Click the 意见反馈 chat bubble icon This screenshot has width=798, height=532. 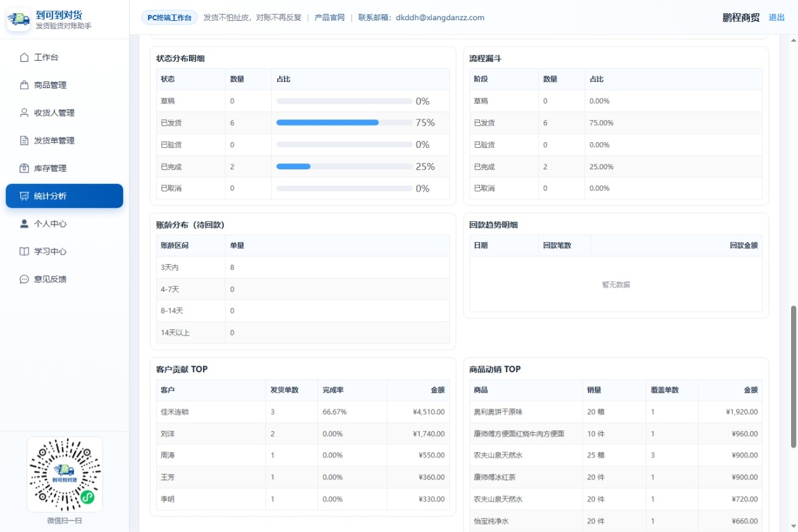click(x=24, y=279)
